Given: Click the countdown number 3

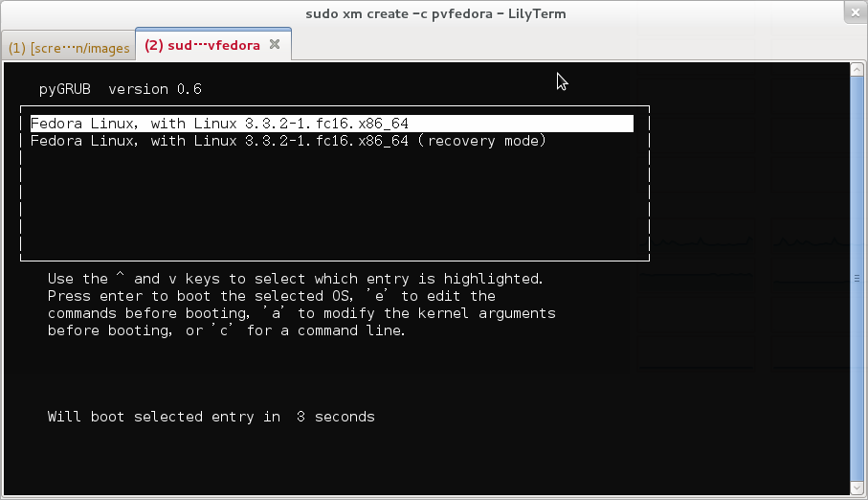Looking at the screenshot, I should point(300,417).
